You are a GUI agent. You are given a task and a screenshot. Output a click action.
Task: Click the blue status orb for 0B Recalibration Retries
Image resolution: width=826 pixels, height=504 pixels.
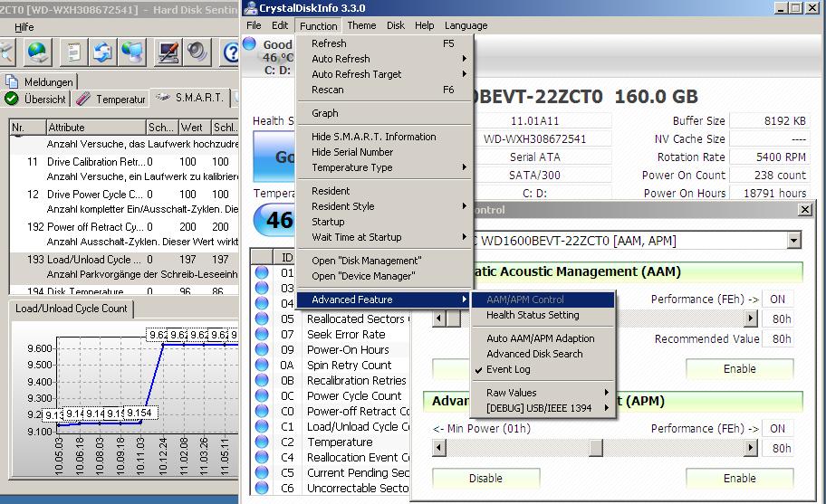[262, 380]
